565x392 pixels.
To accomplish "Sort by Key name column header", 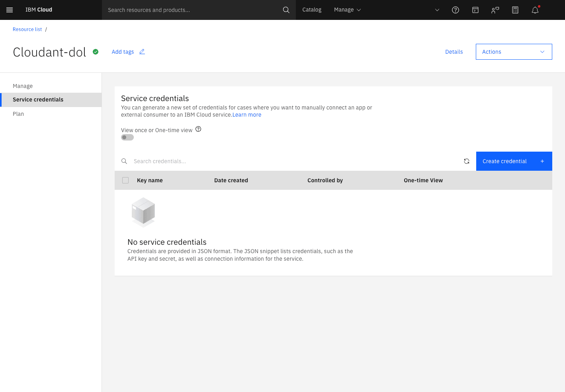I will click(150, 180).
